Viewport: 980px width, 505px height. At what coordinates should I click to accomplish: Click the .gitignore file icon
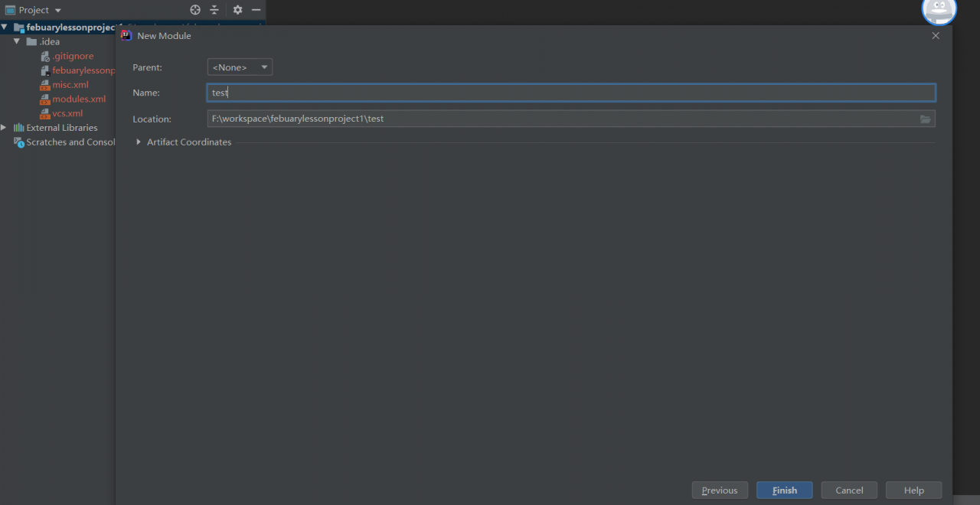pos(44,56)
